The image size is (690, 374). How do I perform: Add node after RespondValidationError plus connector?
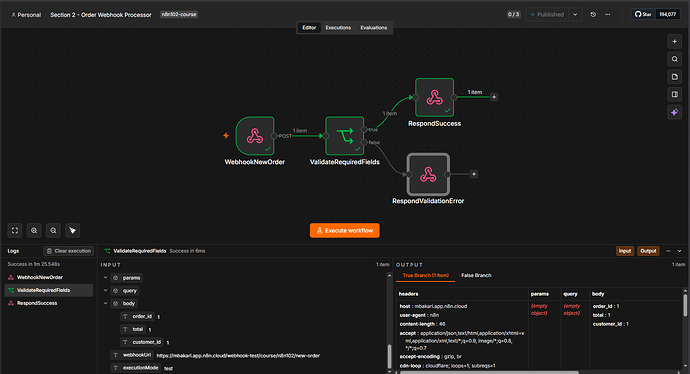pos(474,174)
